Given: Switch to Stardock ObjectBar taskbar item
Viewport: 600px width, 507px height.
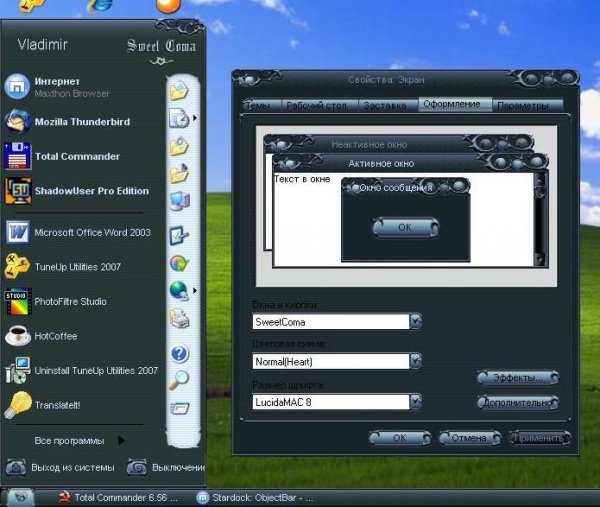Looking at the screenshot, I should tap(256, 497).
